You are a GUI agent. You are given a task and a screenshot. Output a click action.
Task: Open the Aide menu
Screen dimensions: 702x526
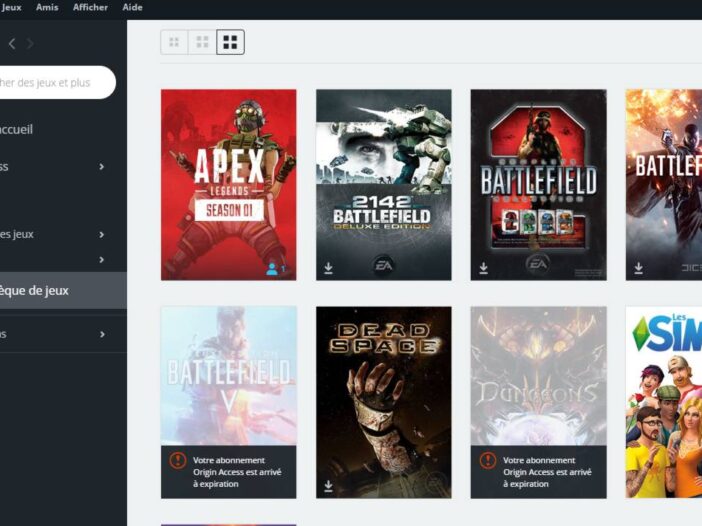[x=132, y=7]
